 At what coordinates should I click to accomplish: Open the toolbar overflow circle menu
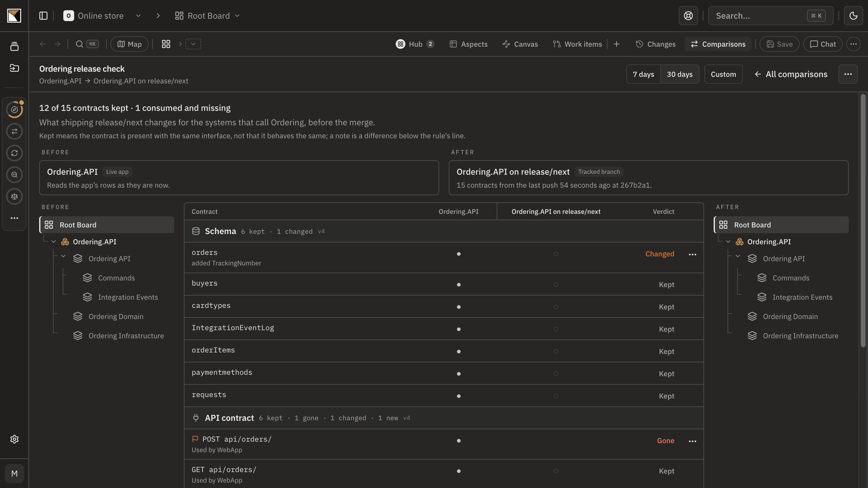pos(853,44)
